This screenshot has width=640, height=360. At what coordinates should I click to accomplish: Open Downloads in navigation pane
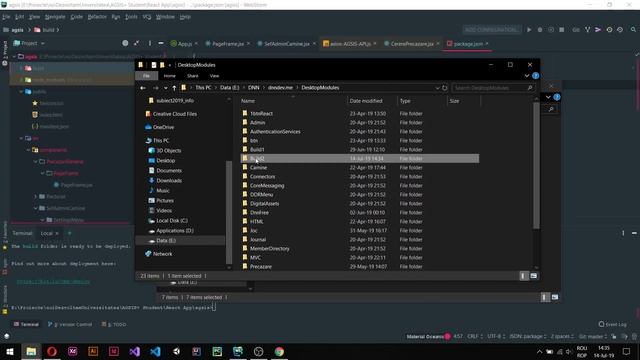[169, 180]
